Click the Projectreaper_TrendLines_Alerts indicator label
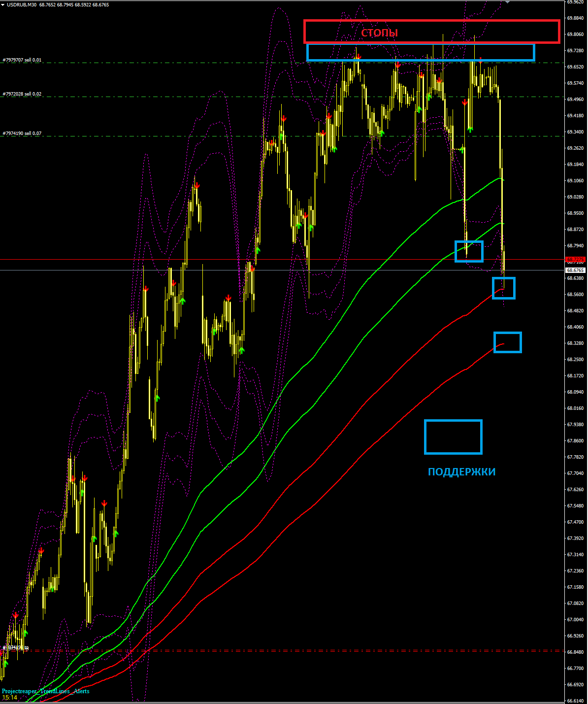The height and width of the screenshot is (704, 588). (x=46, y=691)
